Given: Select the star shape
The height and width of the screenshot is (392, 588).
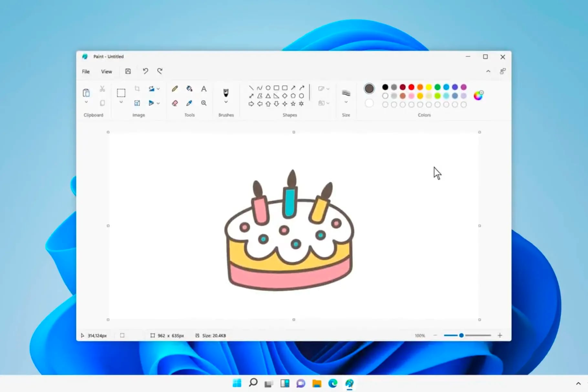Looking at the screenshot, I should [293, 104].
